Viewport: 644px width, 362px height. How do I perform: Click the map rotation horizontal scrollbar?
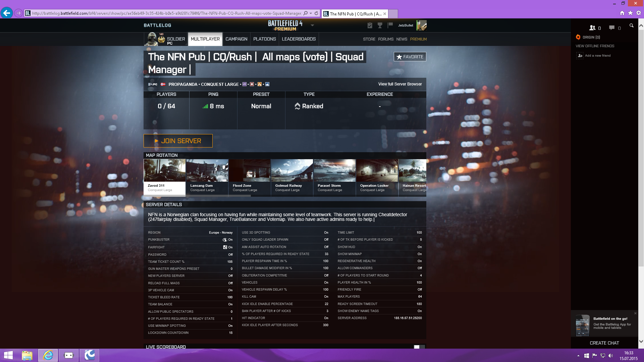point(197,196)
